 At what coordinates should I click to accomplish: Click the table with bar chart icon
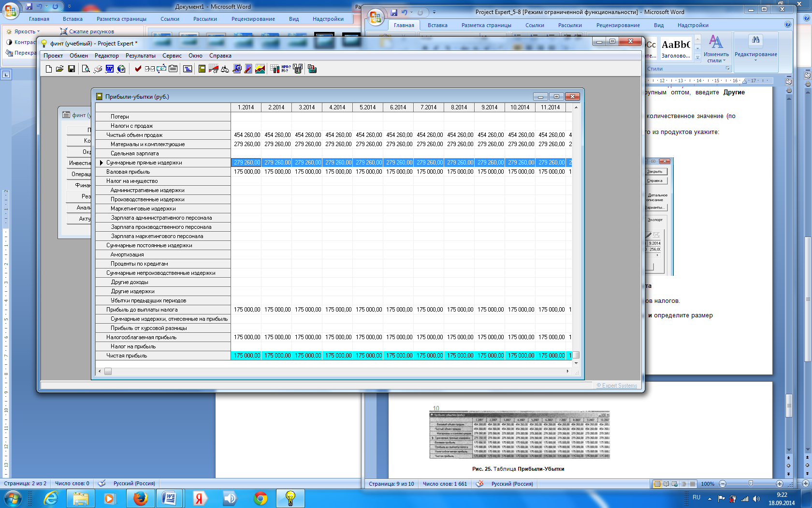(x=275, y=69)
